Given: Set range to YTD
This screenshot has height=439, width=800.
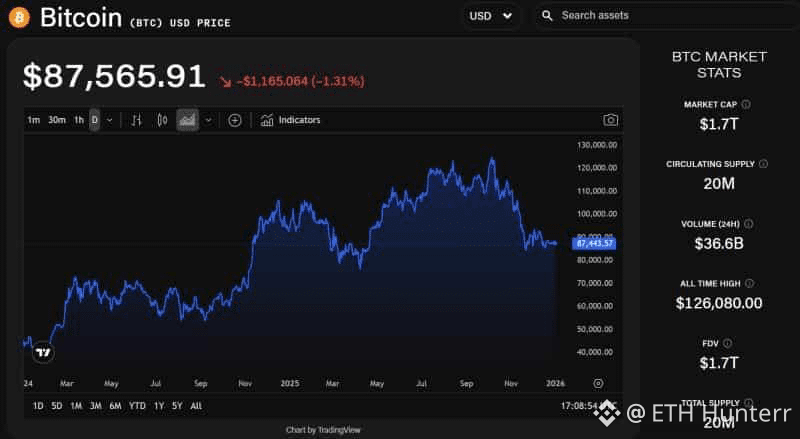Looking at the screenshot, I should coord(137,406).
